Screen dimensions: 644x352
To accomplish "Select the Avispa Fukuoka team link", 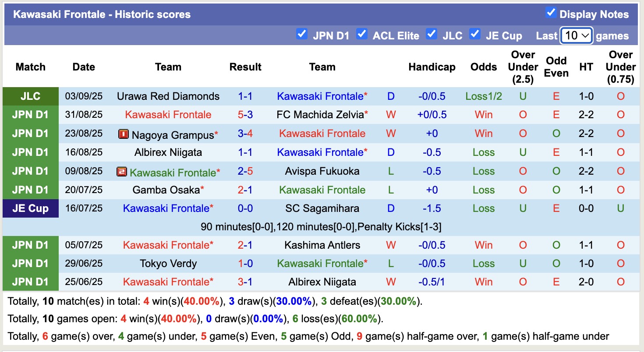I will (322, 171).
